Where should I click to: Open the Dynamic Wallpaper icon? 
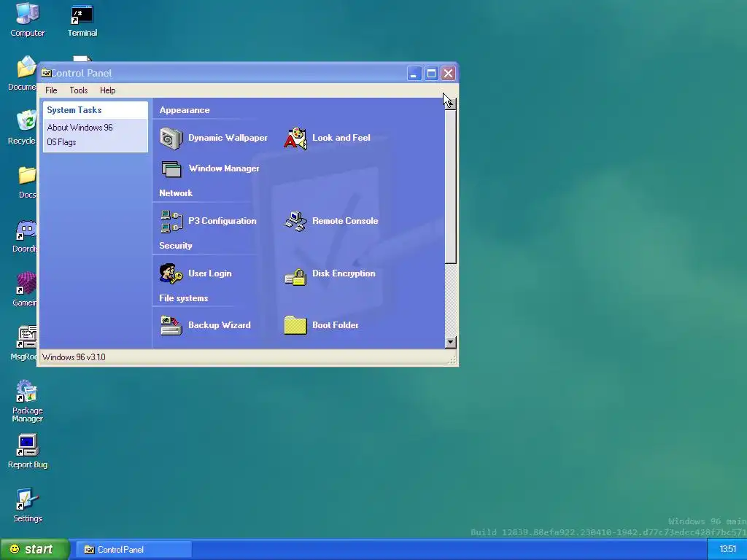[171, 139]
